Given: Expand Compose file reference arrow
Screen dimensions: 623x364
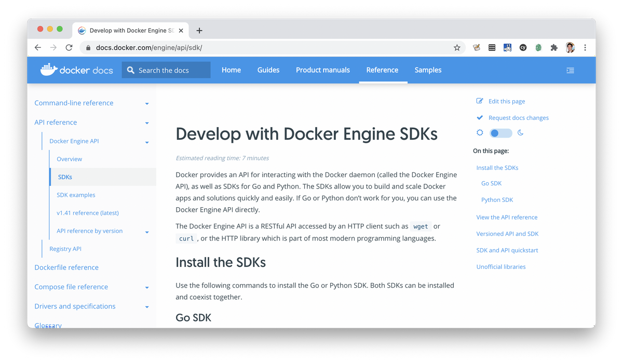Looking at the screenshot, I should (x=147, y=288).
